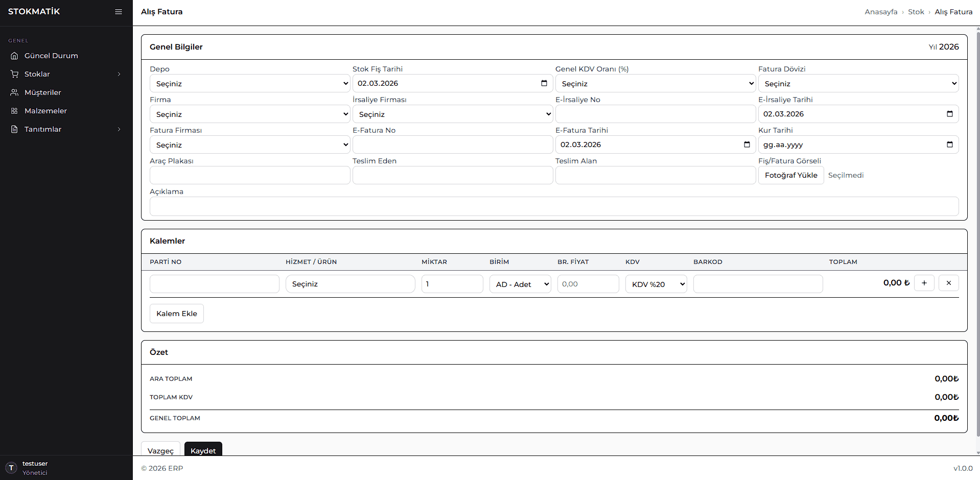Open the KDV %20 dropdown
Screen dimensions: 980x480
coord(656,284)
